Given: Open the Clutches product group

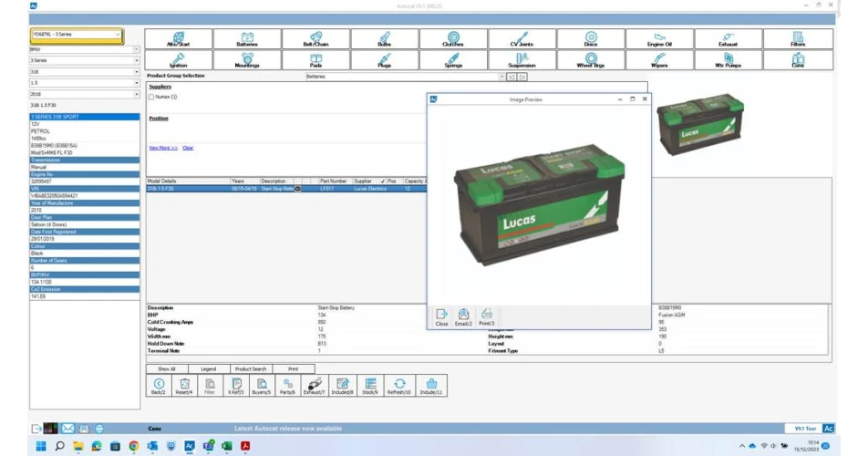Looking at the screenshot, I should tap(453, 39).
